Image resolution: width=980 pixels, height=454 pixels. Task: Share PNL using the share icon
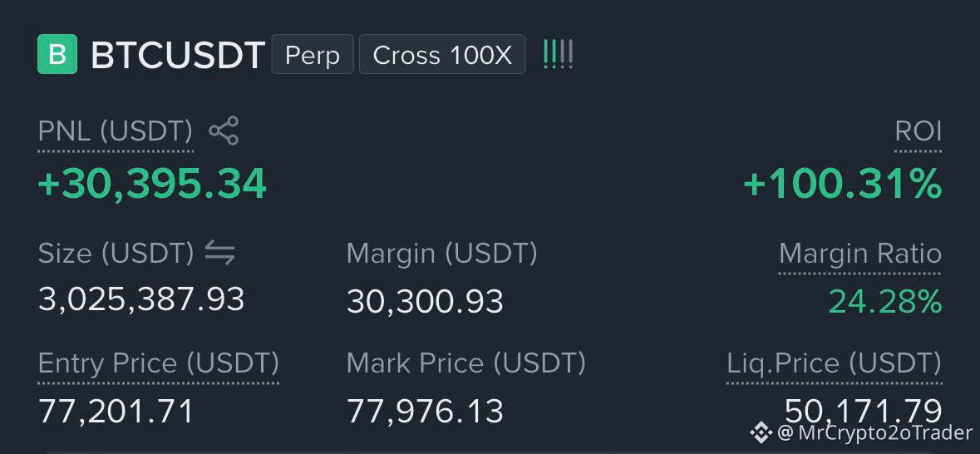click(x=224, y=131)
